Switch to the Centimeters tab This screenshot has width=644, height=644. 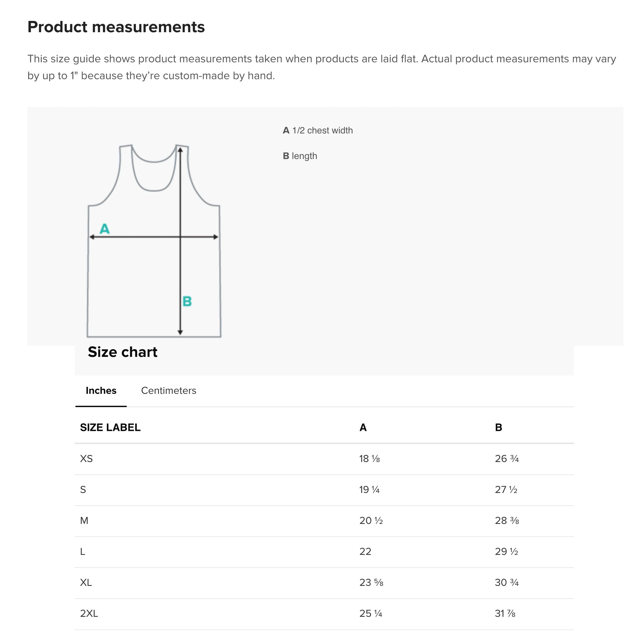(x=169, y=390)
